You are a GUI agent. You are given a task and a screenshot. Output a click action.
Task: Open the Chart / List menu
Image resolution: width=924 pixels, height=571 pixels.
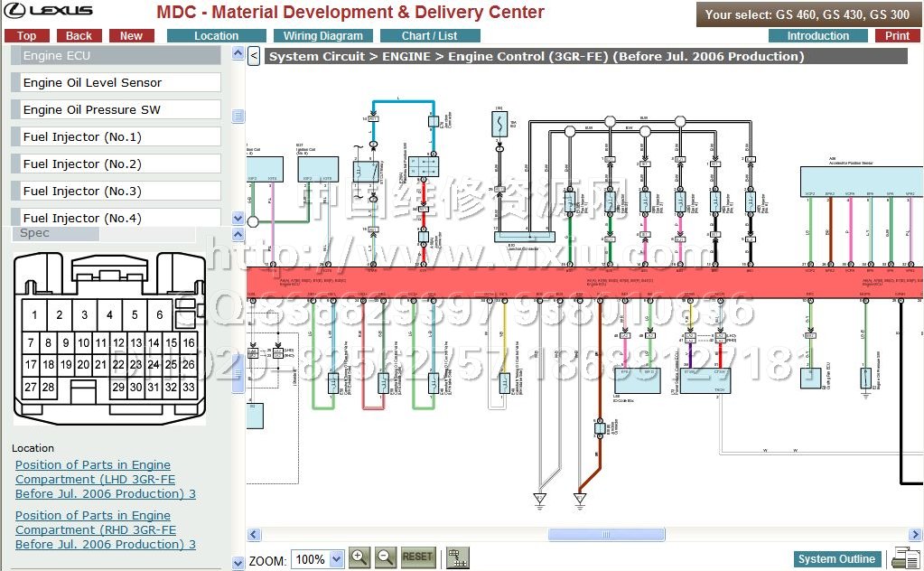coord(429,36)
